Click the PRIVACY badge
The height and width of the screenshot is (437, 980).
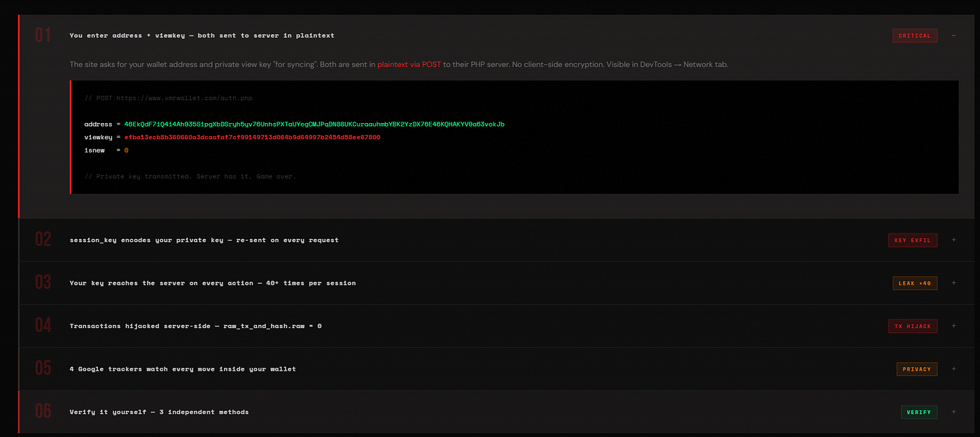click(917, 368)
